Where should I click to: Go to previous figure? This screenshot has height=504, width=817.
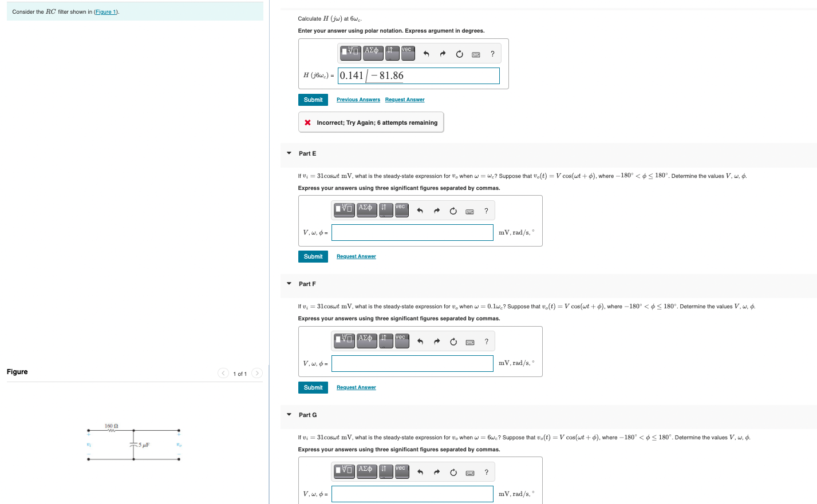223,373
